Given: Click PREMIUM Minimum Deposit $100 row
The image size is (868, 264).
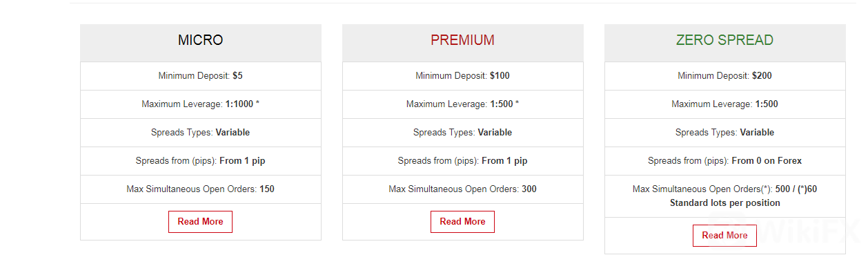Looking at the screenshot, I should coord(463,76).
